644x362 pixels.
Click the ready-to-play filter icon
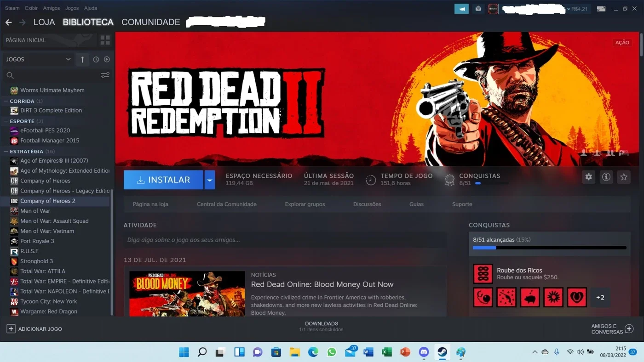pyautogui.click(x=107, y=59)
